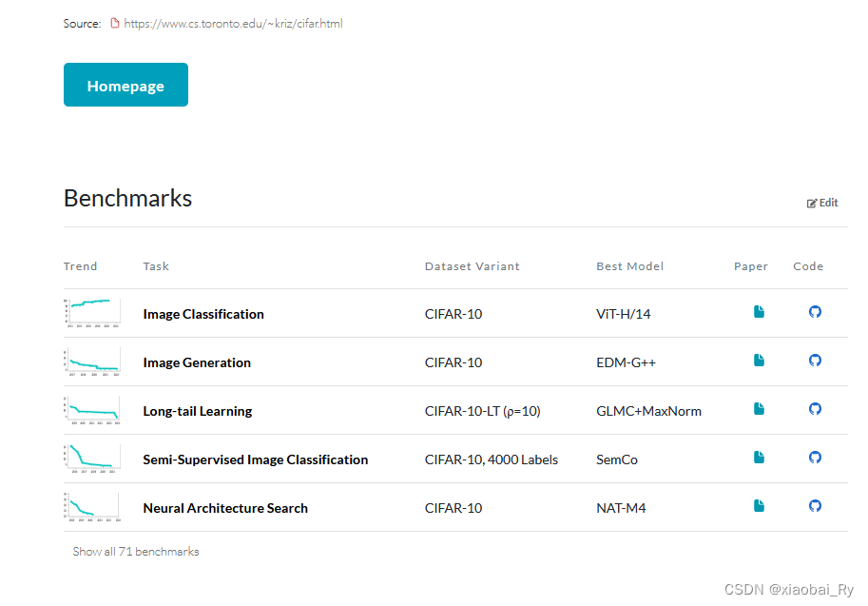The height and width of the screenshot is (606, 868).
Task: Show all 71 benchmarks
Action: 136,552
